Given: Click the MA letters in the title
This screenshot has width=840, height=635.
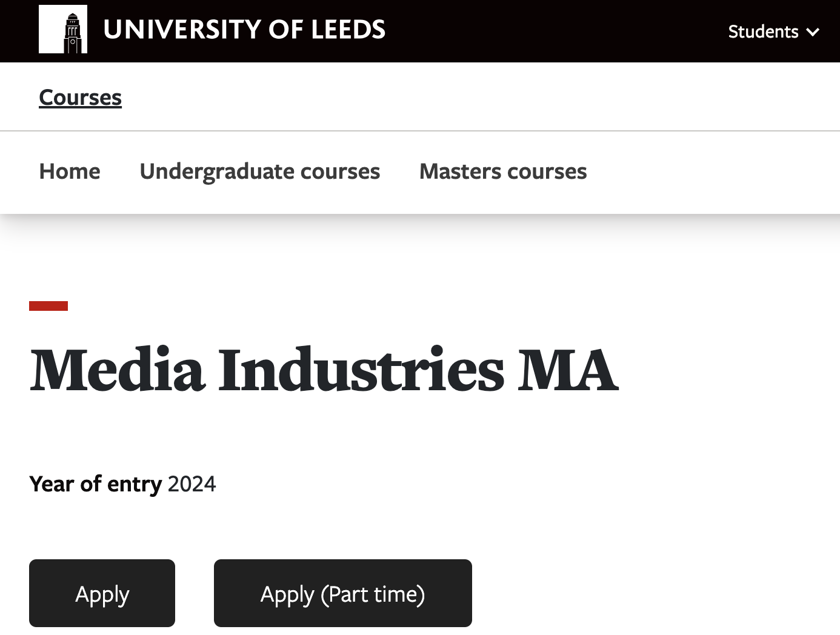Looking at the screenshot, I should (x=568, y=370).
